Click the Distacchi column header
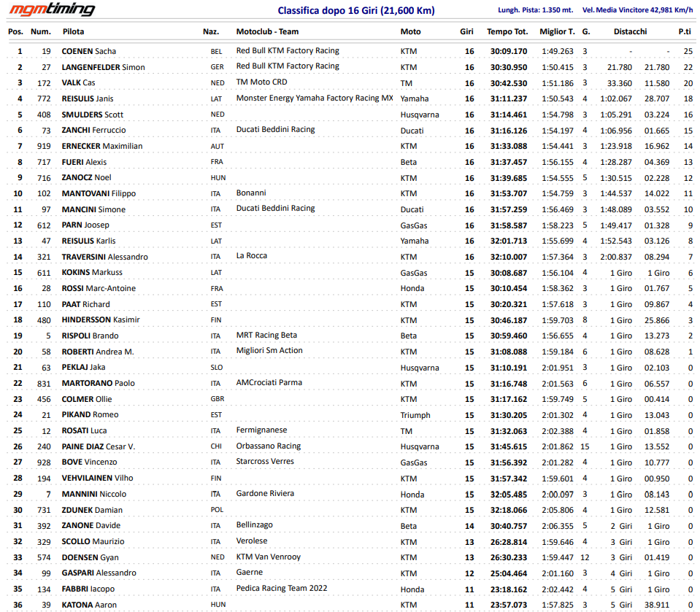 click(630, 31)
